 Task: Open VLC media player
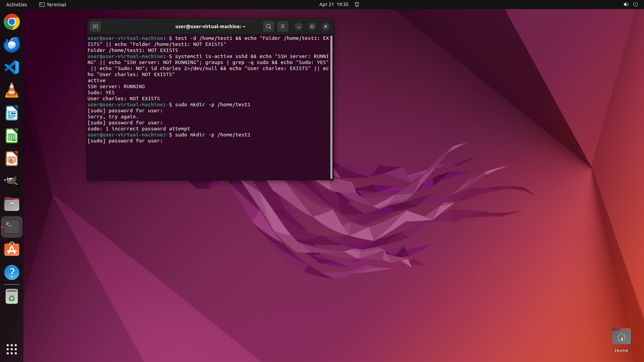(12, 90)
